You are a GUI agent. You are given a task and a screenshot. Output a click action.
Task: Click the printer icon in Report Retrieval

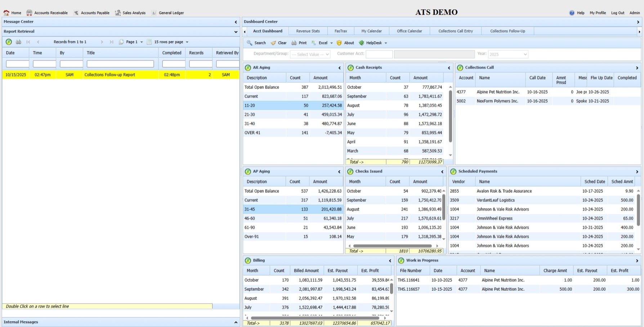point(18,42)
